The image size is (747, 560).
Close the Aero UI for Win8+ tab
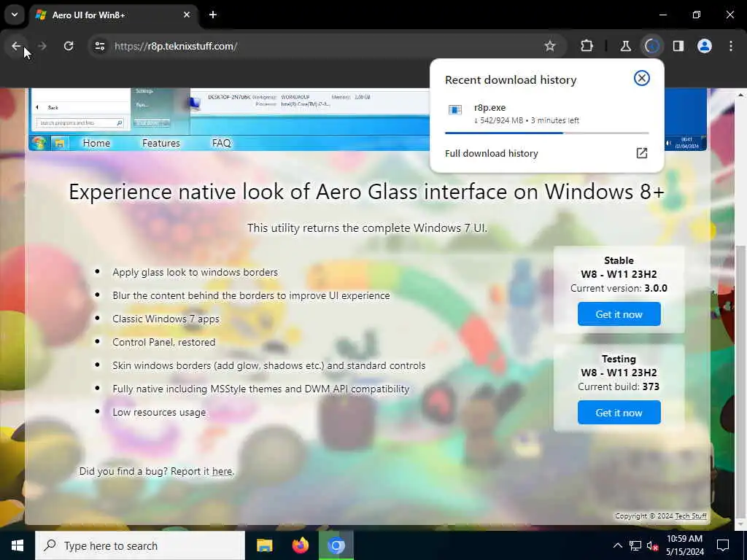coord(187,15)
